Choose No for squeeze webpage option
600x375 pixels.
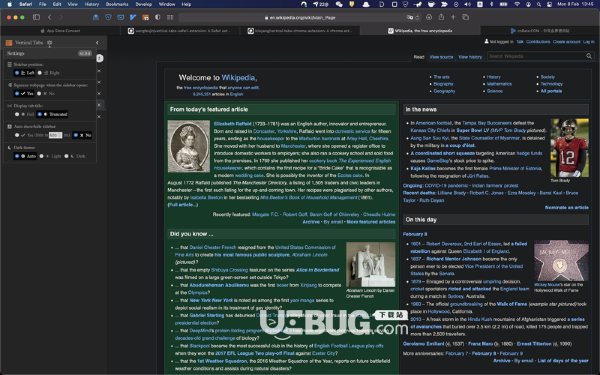46,93
